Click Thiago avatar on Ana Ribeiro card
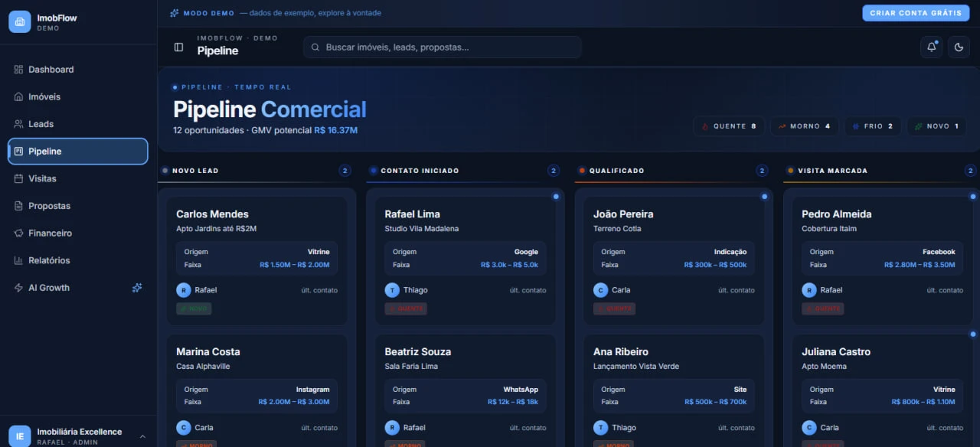This screenshot has width=980, height=447. pos(601,428)
